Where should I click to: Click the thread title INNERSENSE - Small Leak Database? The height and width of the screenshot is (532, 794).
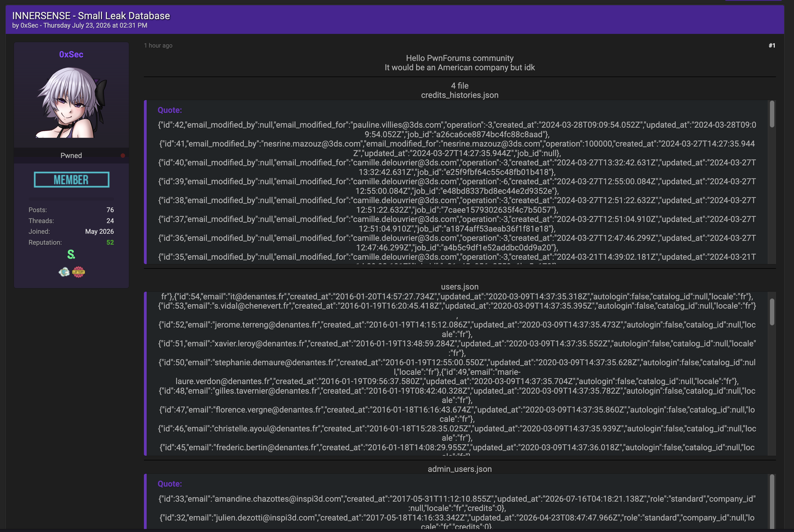click(91, 16)
